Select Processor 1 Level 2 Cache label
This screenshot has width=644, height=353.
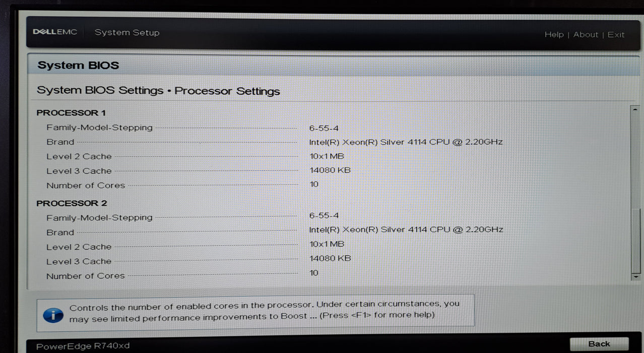click(79, 157)
